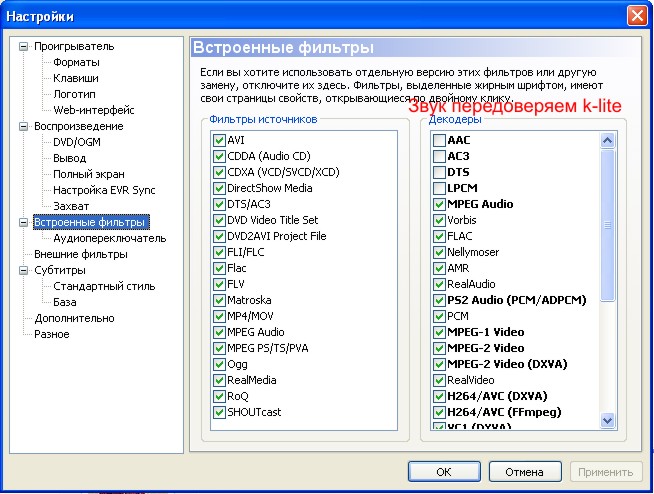
Task: Enable the AAC decoder checkbox
Action: pyautogui.click(x=439, y=140)
